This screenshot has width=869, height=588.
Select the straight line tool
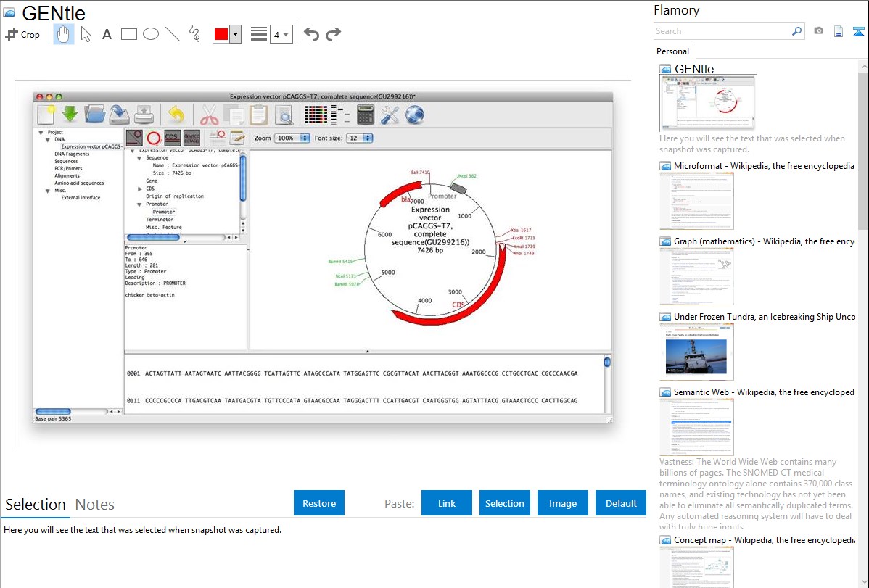pyautogui.click(x=173, y=34)
